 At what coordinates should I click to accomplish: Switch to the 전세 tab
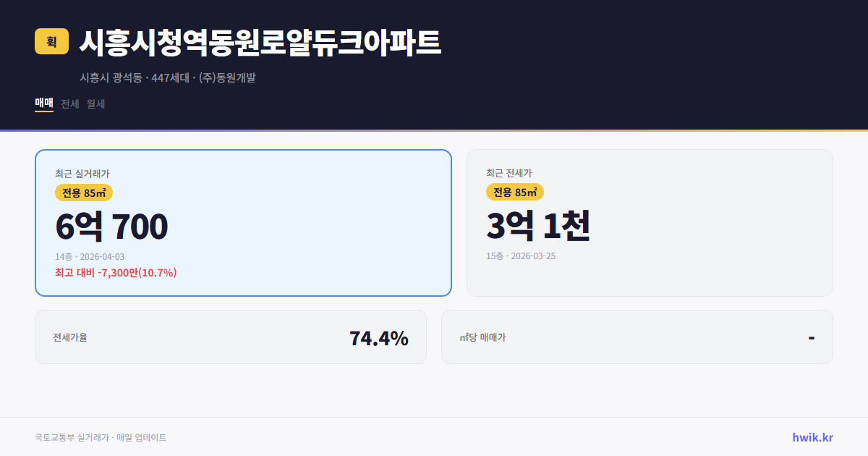(68, 104)
